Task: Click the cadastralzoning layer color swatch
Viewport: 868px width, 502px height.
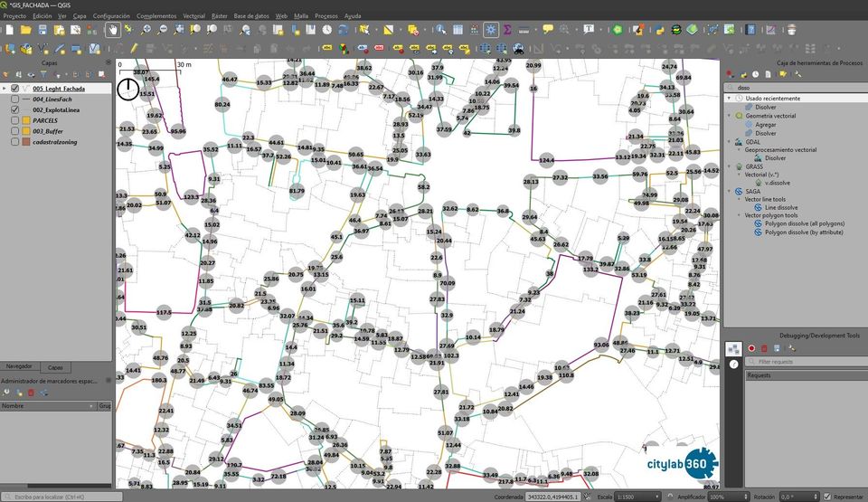Action: click(x=26, y=142)
